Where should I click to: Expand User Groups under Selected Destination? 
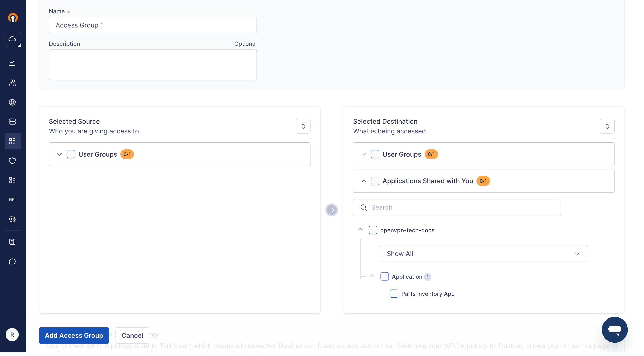364,154
